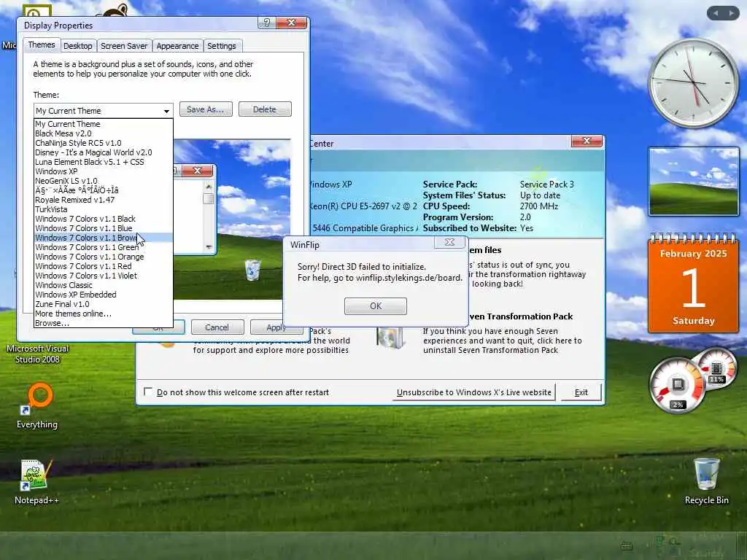Check 'Do not show this welcome screen'

[148, 392]
